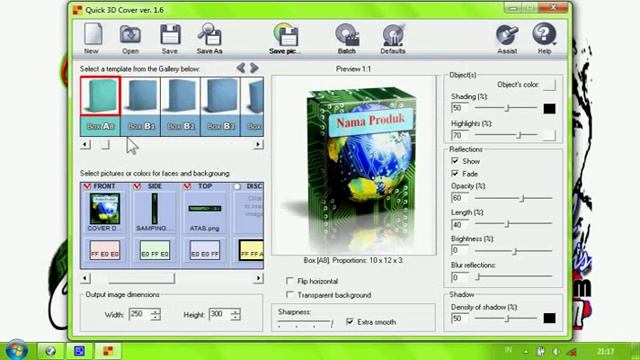Click the taskbar clock 21:17

tap(605, 351)
